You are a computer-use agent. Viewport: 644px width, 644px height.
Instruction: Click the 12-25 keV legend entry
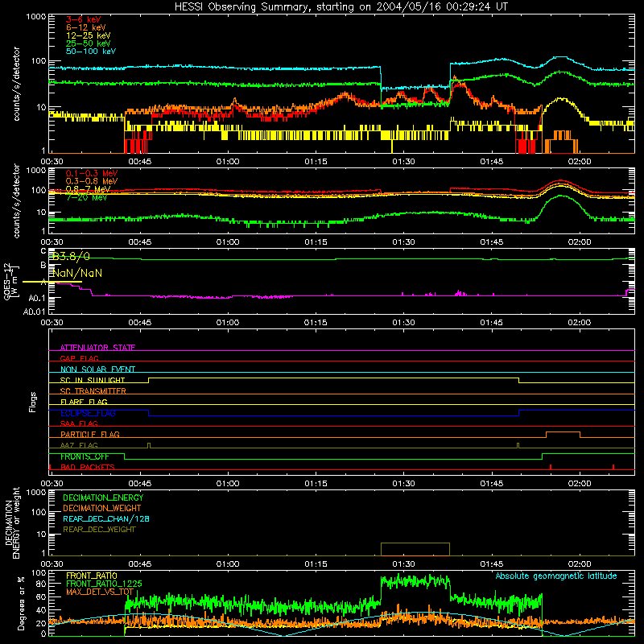click(88, 35)
